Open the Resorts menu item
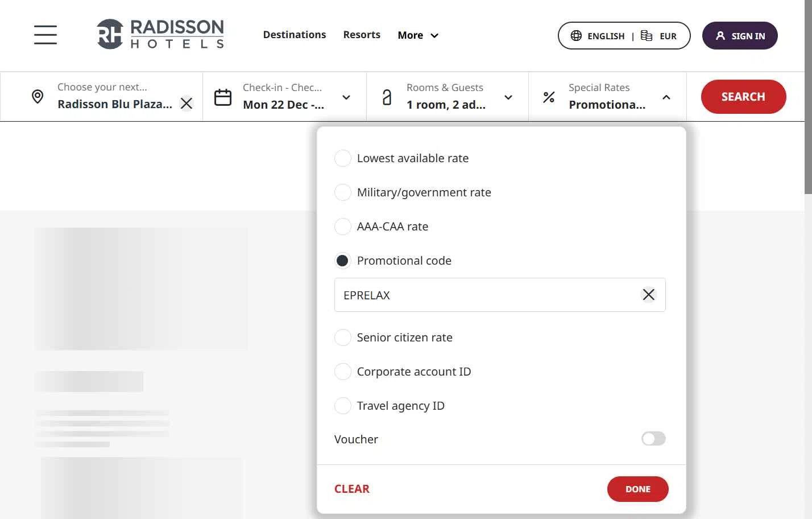 click(362, 35)
